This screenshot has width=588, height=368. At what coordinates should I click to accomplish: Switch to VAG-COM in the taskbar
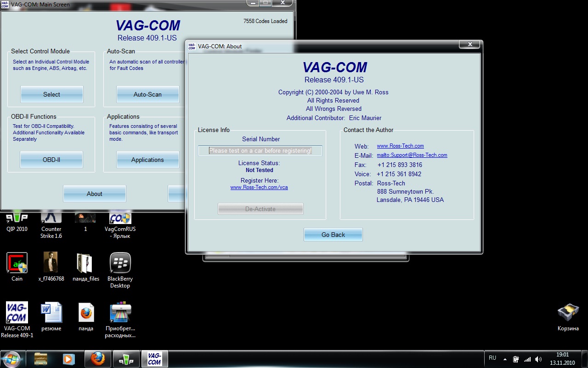pyautogui.click(x=154, y=358)
